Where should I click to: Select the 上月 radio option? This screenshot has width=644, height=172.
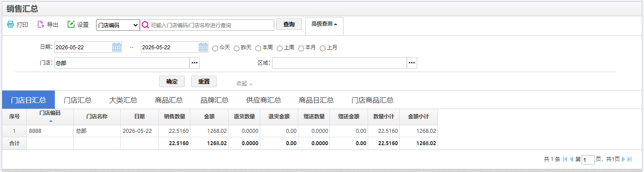[322, 48]
